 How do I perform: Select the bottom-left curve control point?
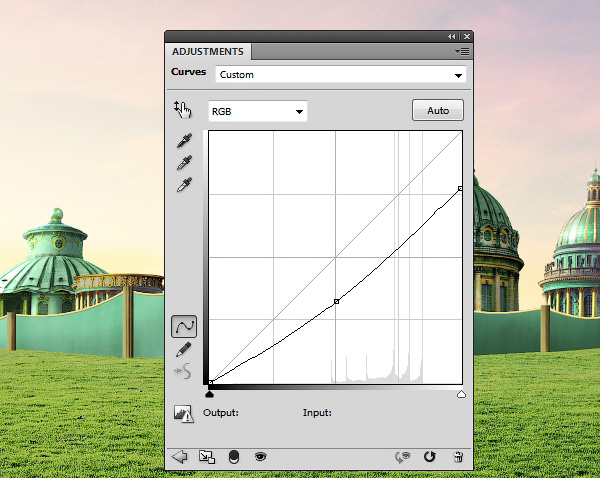point(210,382)
